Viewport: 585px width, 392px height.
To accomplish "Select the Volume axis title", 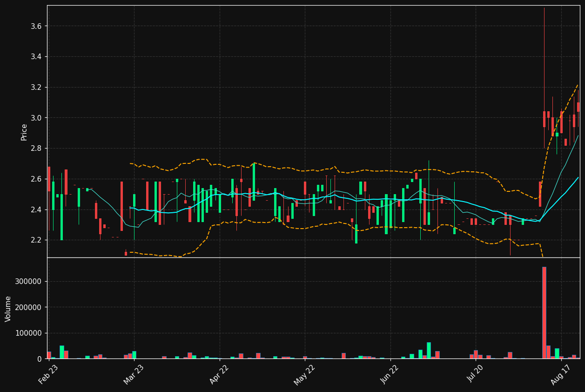I will point(8,309).
